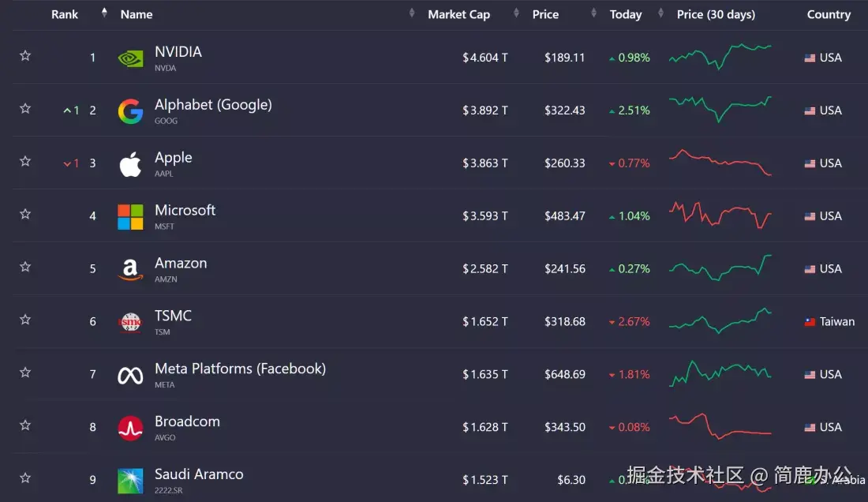Sort by Market Cap column arrows
Screen dimensions: 868x502
coord(516,14)
